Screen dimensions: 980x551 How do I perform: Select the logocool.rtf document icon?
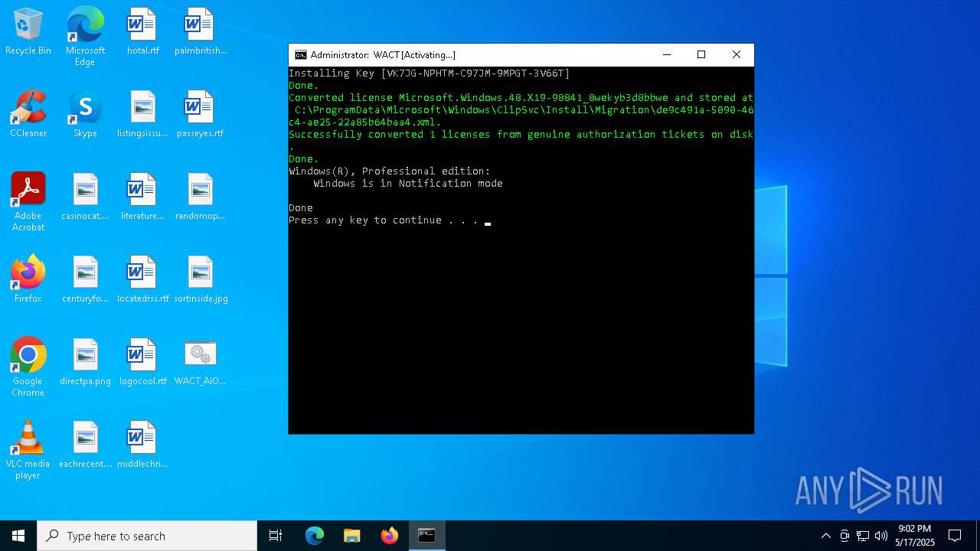(x=142, y=362)
